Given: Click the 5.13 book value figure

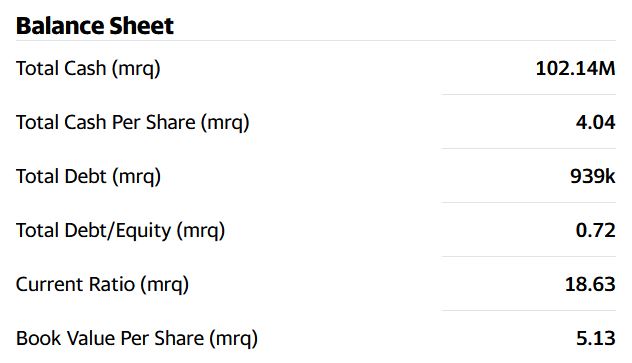Looking at the screenshot, I should point(595,338).
